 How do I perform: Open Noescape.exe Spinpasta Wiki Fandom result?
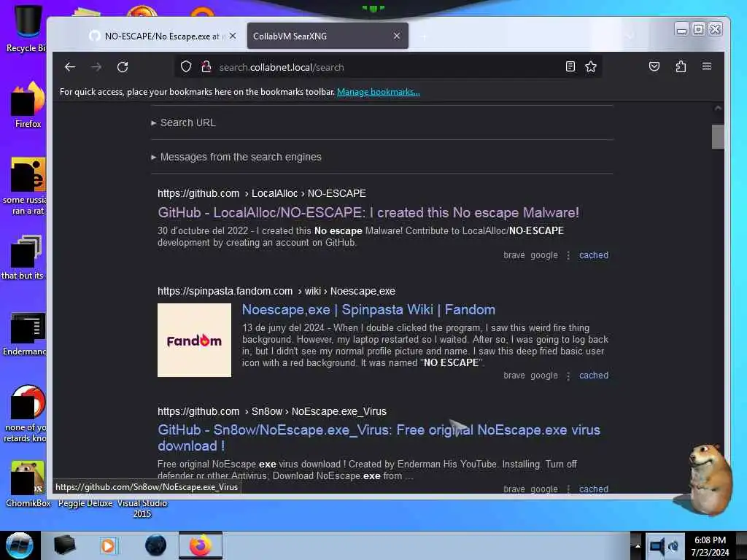(368, 309)
